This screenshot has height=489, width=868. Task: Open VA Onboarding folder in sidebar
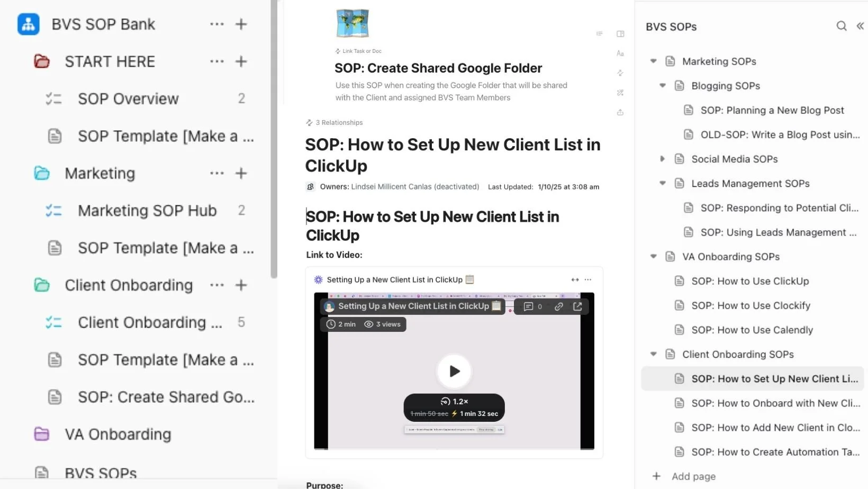tap(117, 434)
